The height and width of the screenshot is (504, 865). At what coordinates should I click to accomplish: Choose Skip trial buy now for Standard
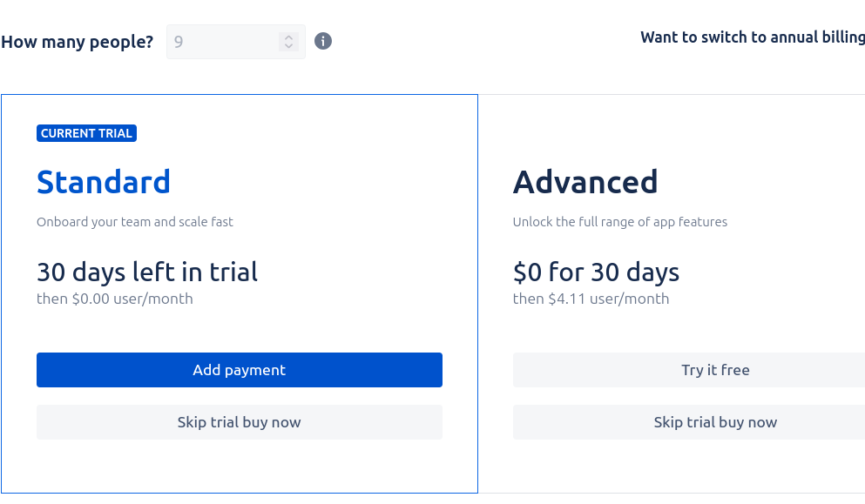coord(240,422)
